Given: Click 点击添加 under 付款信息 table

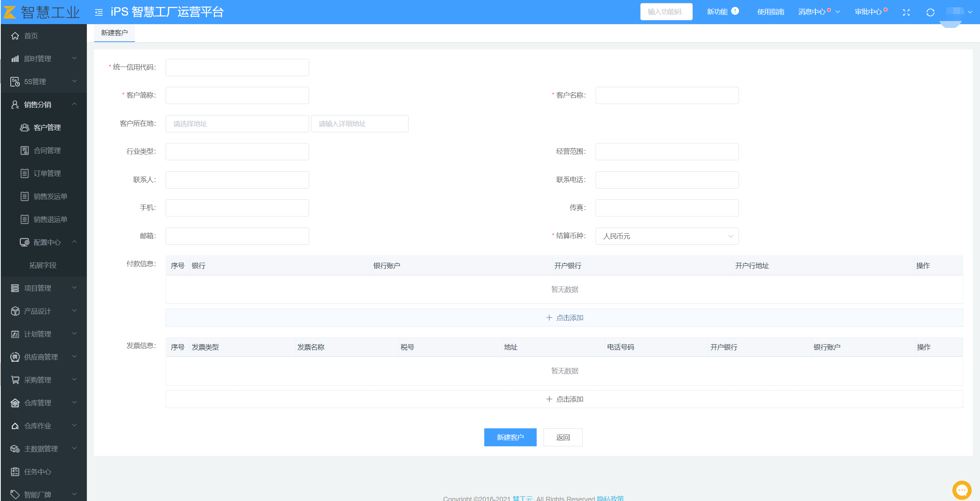Looking at the screenshot, I should (564, 317).
